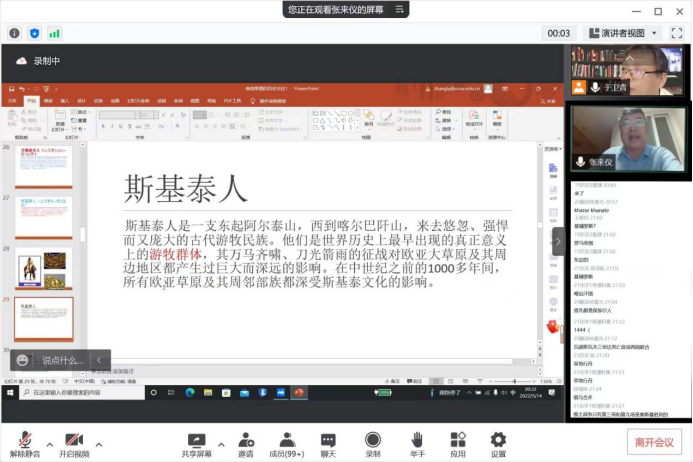Expand the video options arrow beside 开启视频

pyautogui.click(x=98, y=442)
